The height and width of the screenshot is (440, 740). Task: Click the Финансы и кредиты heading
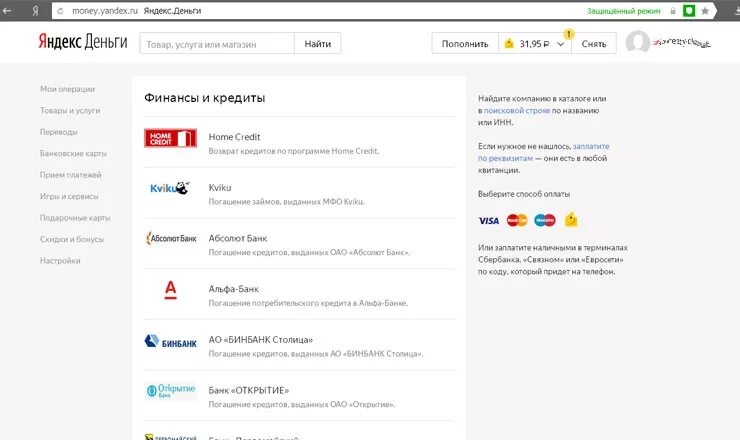pyautogui.click(x=204, y=98)
